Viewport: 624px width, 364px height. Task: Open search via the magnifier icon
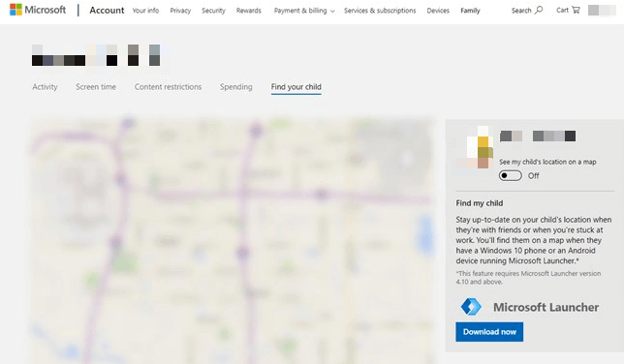(539, 10)
